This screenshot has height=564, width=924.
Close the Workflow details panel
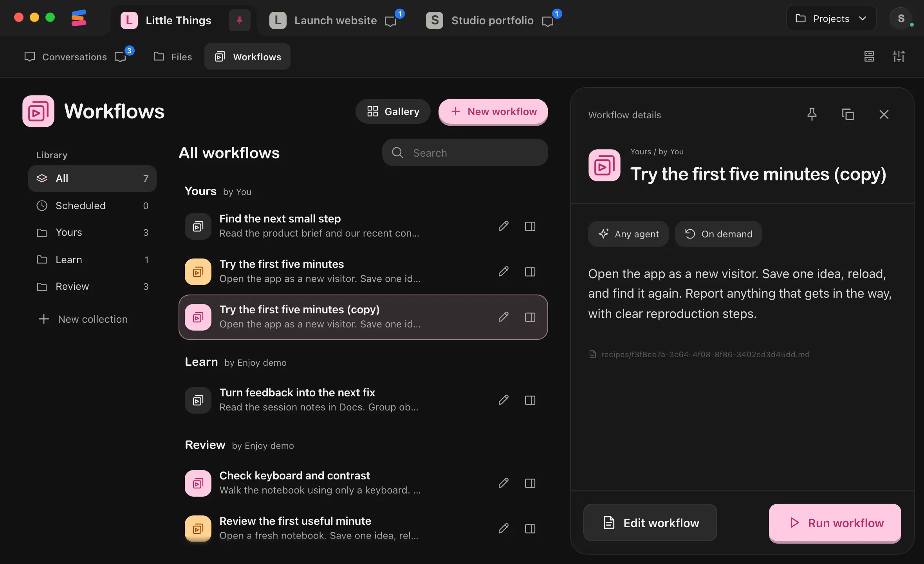pos(884,114)
